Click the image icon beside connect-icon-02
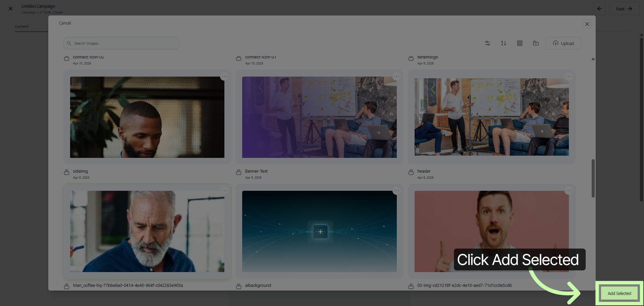 pyautogui.click(x=66, y=58)
